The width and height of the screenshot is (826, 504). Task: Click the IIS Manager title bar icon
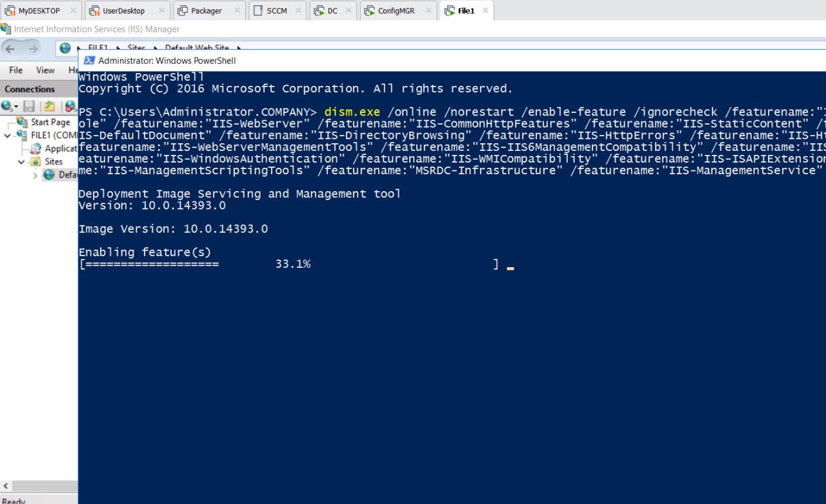(6, 29)
